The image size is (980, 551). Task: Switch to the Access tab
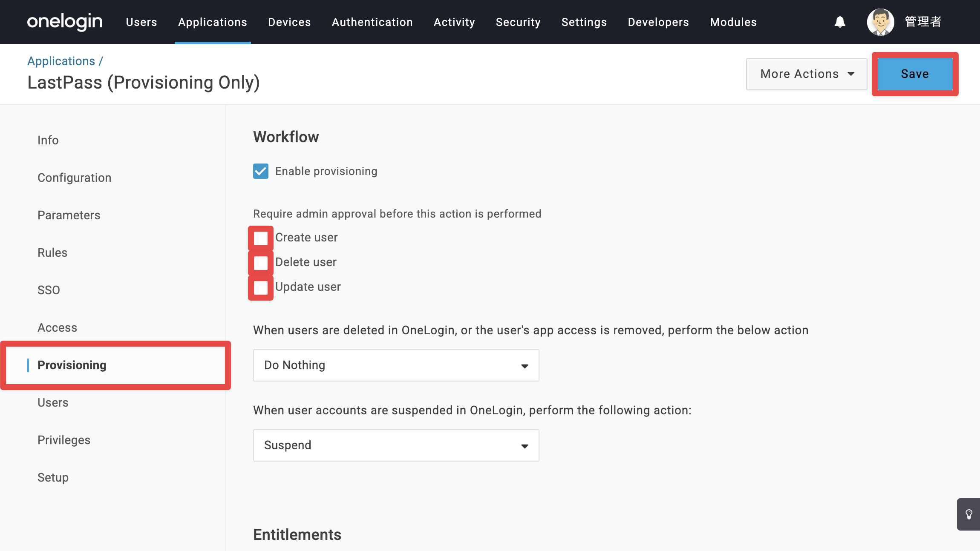pos(58,327)
